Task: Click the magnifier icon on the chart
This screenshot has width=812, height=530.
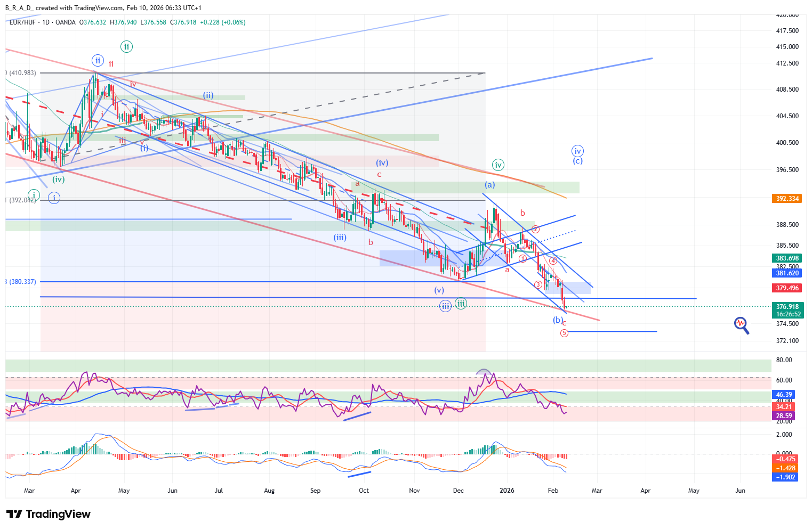Action: (x=741, y=324)
